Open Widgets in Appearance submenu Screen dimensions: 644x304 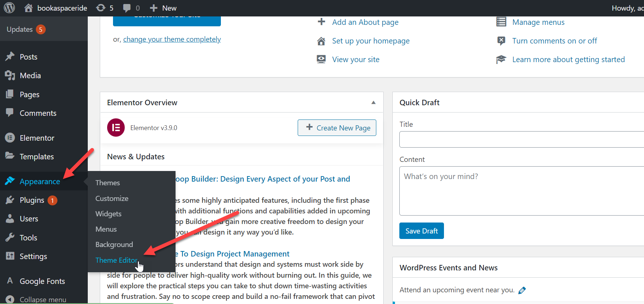108,214
